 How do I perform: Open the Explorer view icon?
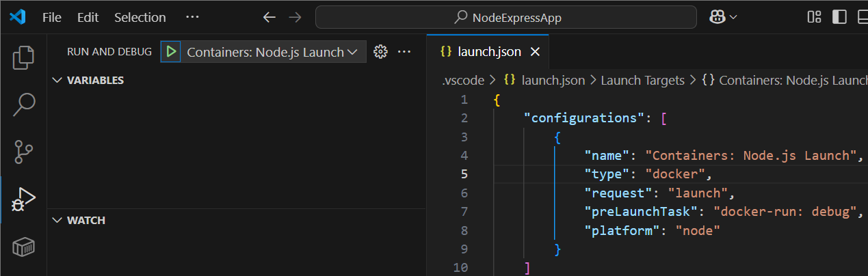point(23,57)
